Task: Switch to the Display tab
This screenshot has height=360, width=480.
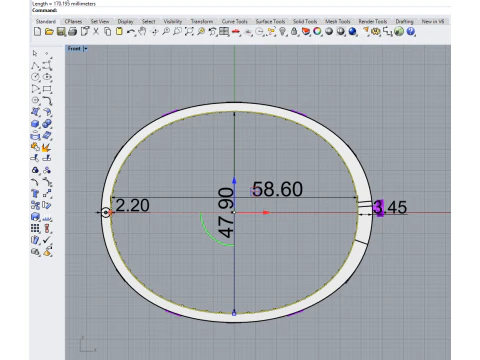Action: 125,21
